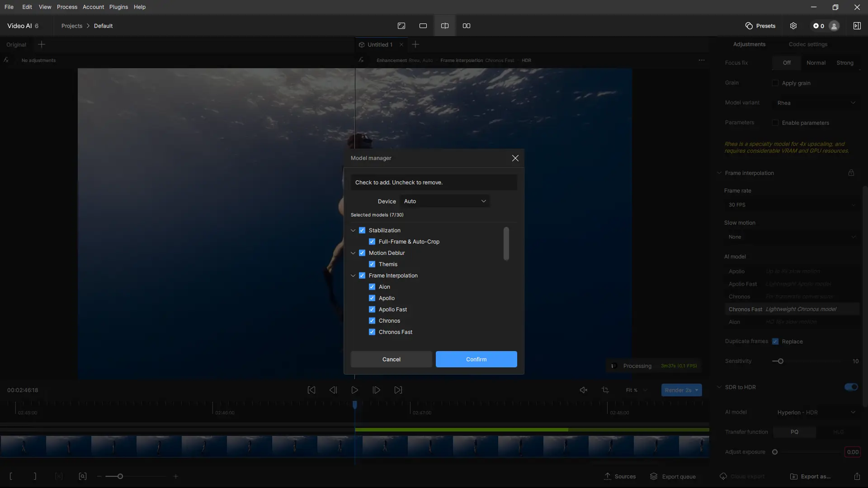Toggle the right panel sidebar icon

tap(857, 26)
